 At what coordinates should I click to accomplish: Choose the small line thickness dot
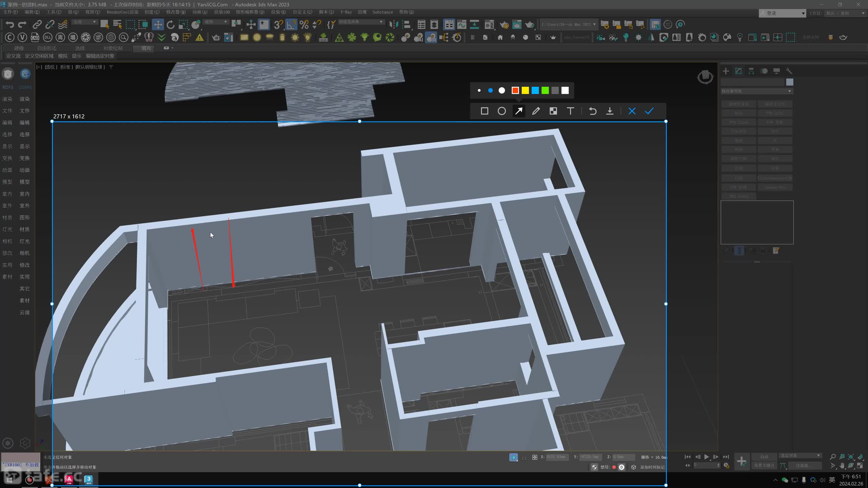[479, 90]
